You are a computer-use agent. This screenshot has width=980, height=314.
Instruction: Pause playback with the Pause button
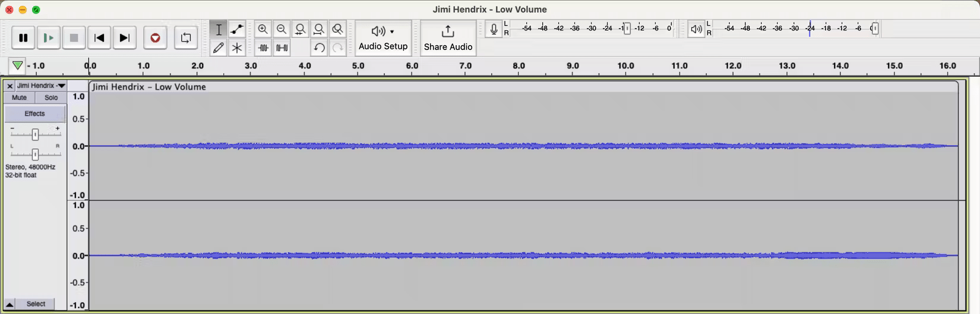23,38
